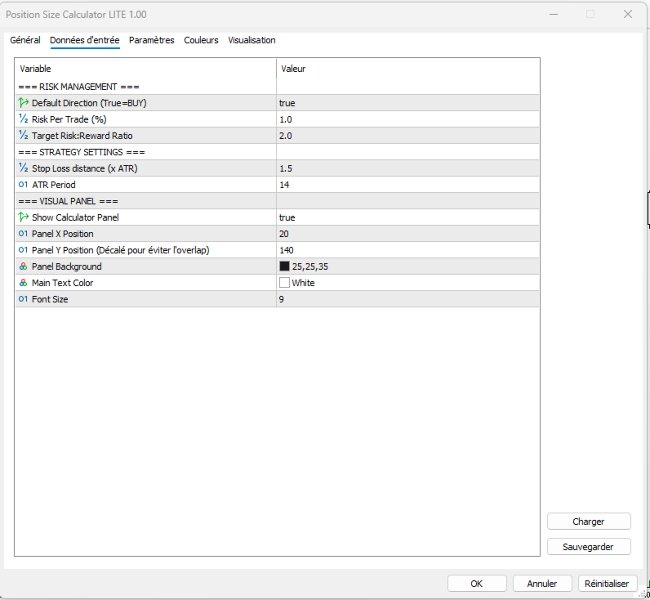The image size is (650, 600).
Task: Select the Données d'entrée tab
Action: (x=85, y=40)
